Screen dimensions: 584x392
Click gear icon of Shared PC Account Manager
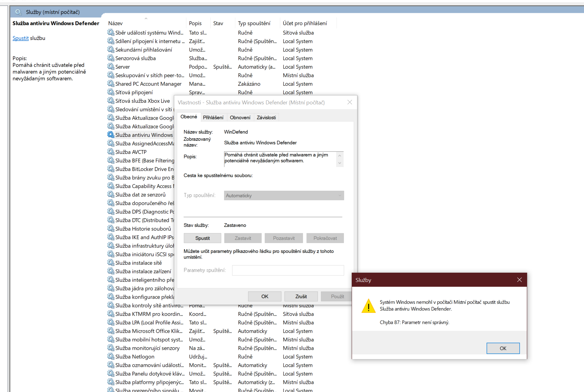[111, 84]
